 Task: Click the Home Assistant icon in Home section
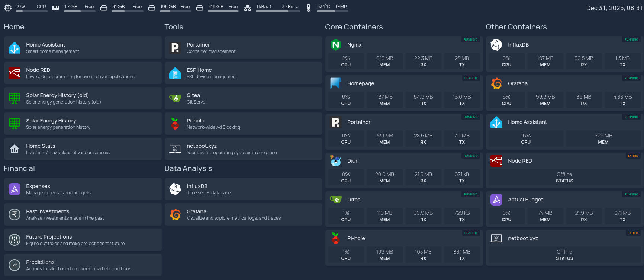pos(15,48)
